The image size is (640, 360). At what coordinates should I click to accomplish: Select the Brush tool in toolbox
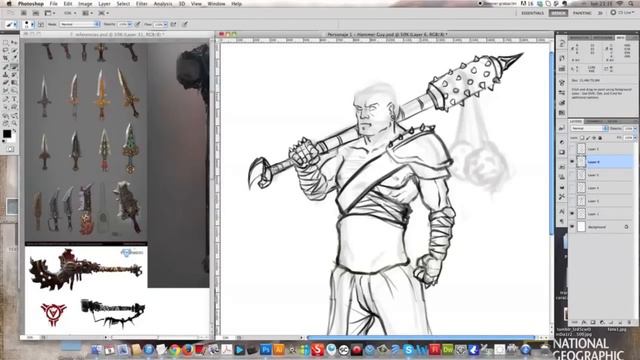coord(14,67)
